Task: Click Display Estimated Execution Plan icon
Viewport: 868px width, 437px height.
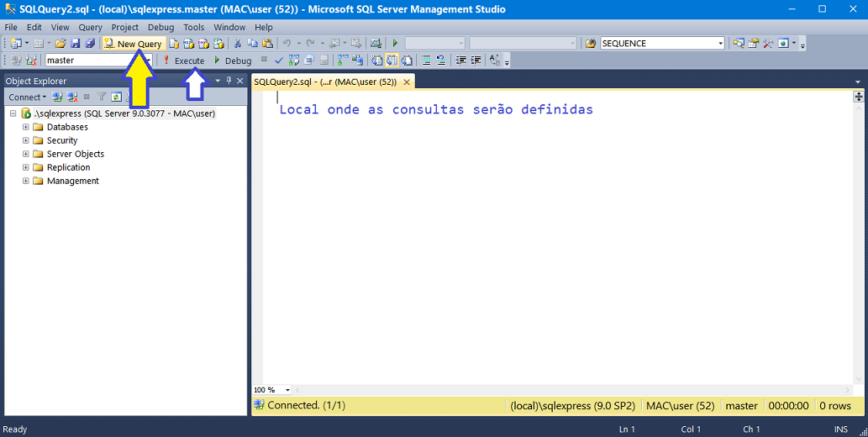Action: pos(294,61)
